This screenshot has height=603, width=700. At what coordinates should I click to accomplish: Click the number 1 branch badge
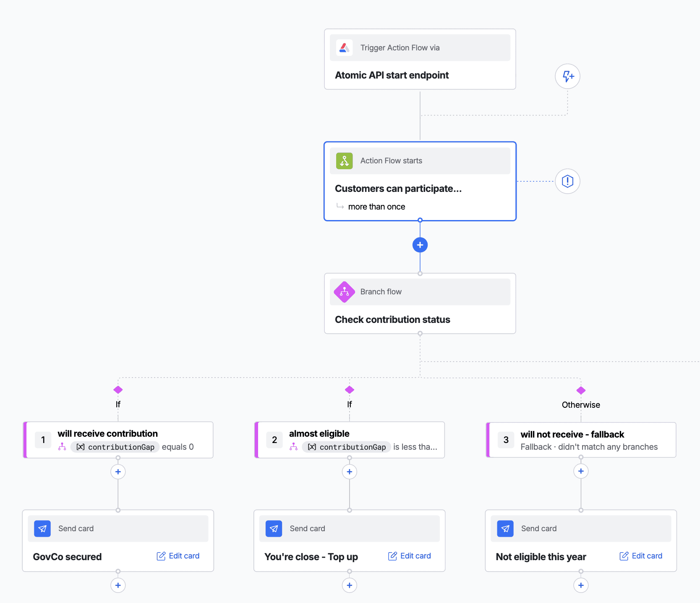click(x=43, y=440)
